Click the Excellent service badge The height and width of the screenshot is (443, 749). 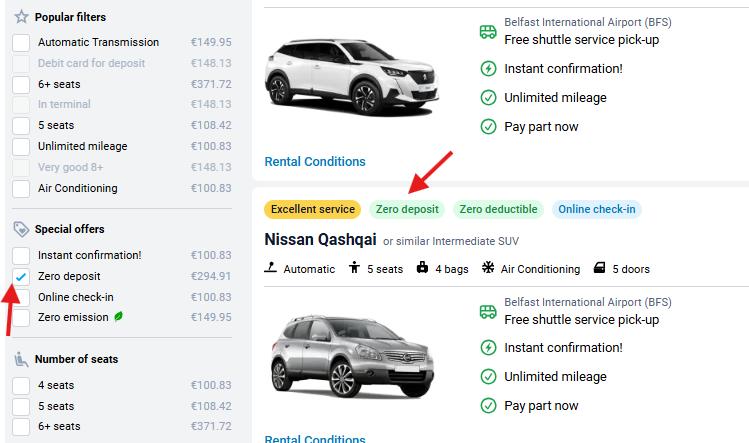[312, 209]
